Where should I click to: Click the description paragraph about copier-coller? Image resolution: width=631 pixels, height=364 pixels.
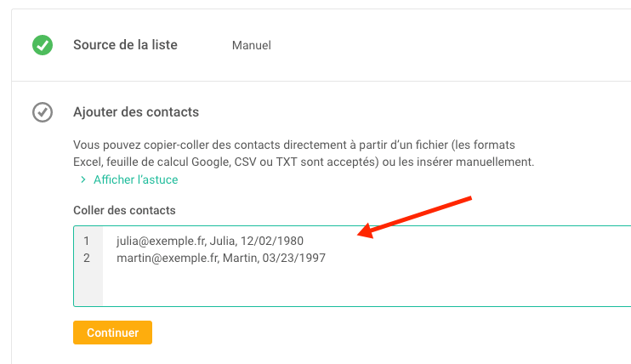click(304, 153)
